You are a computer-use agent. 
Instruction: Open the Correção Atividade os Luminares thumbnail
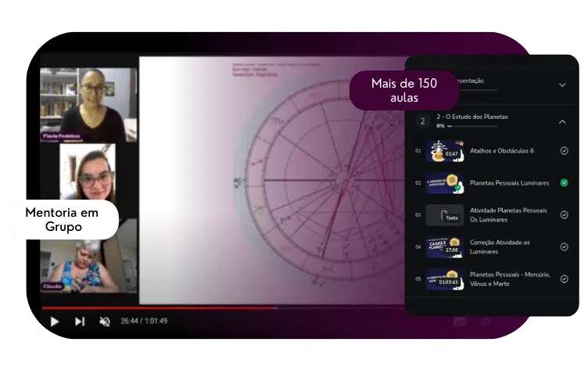(x=445, y=247)
